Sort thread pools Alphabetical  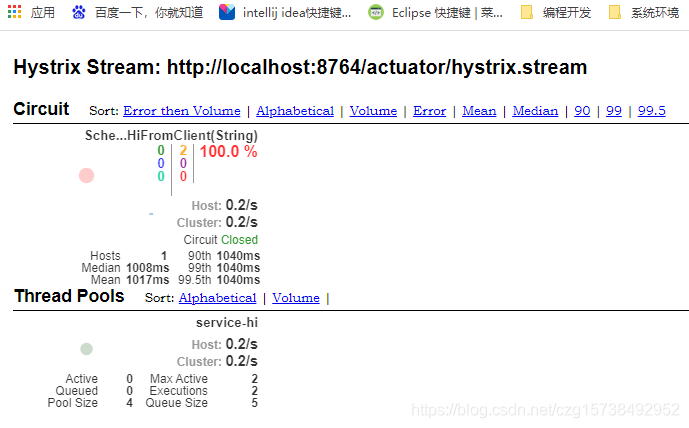point(218,297)
